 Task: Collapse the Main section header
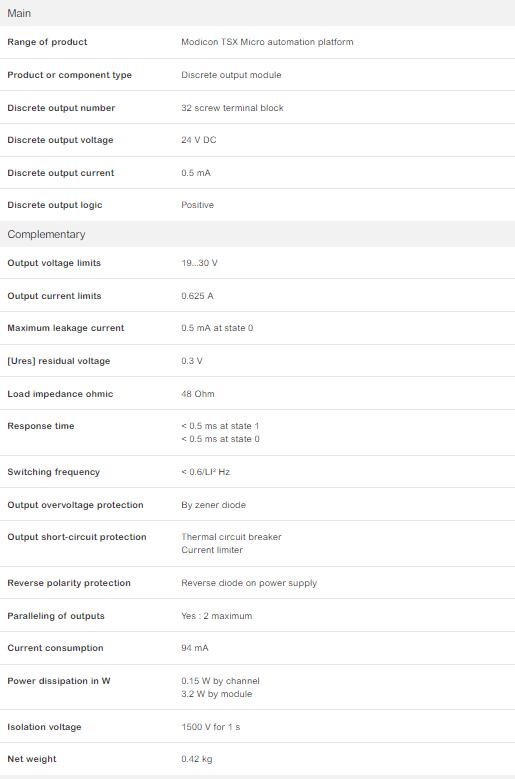[x=257, y=13]
